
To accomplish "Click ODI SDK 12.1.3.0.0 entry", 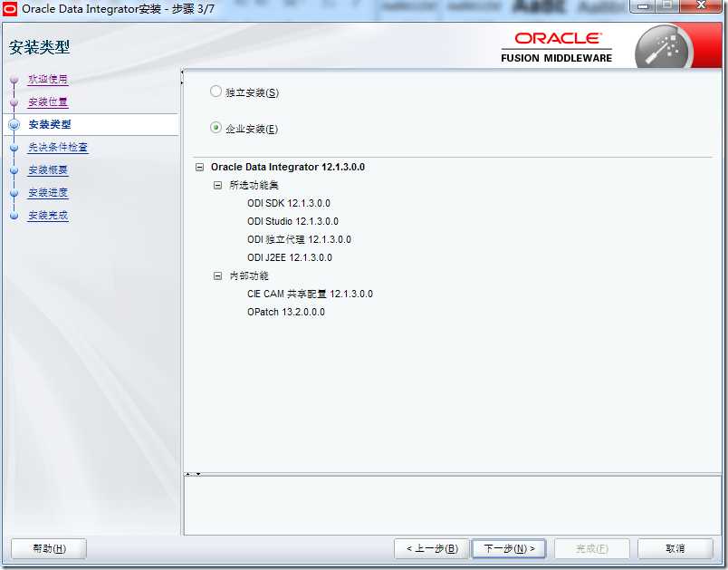I will click(288, 204).
